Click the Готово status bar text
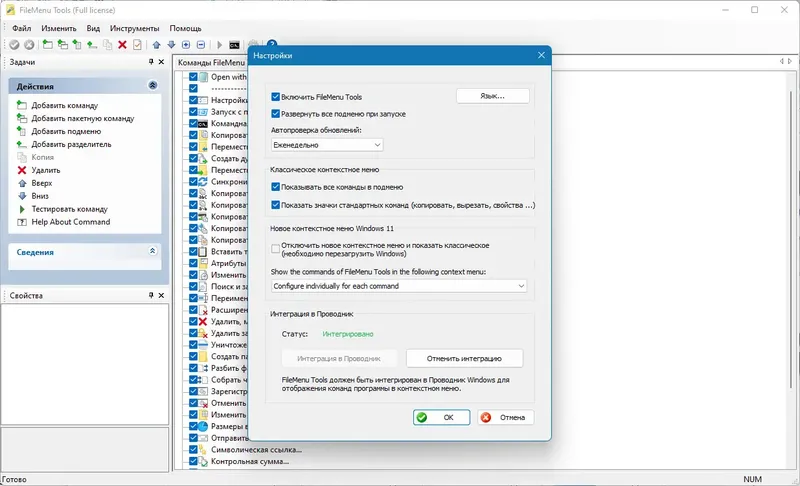 click(14, 479)
